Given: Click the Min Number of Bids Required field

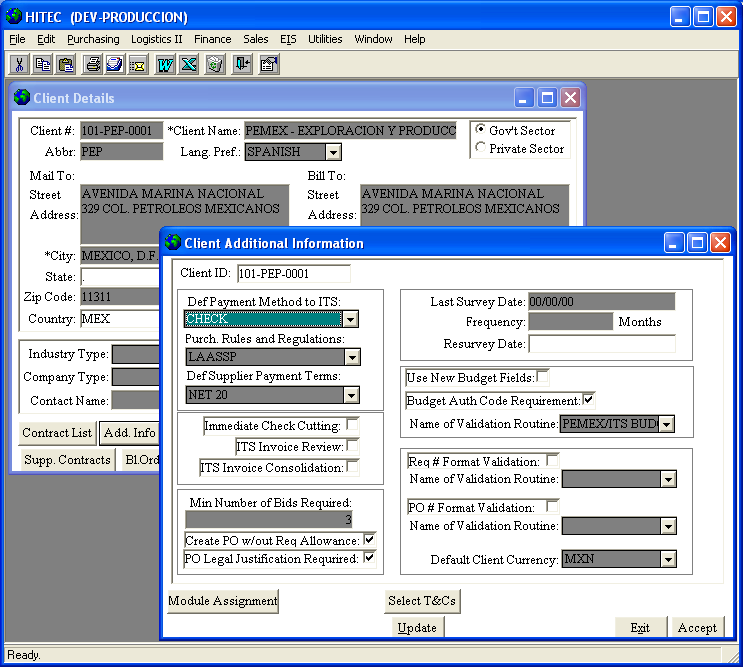Looking at the screenshot, I should [x=269, y=520].
